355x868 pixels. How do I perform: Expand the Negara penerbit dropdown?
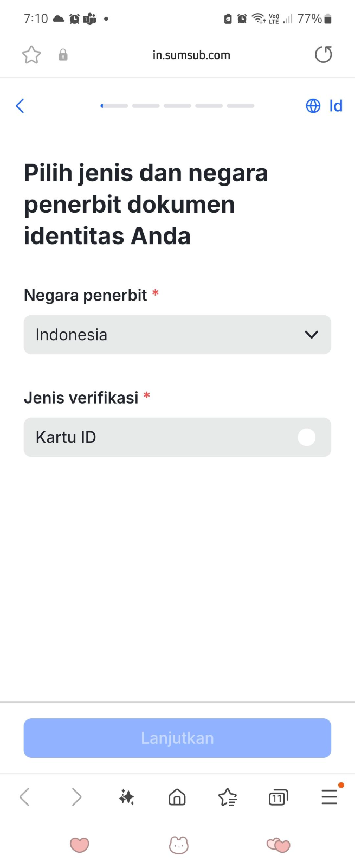click(x=177, y=335)
